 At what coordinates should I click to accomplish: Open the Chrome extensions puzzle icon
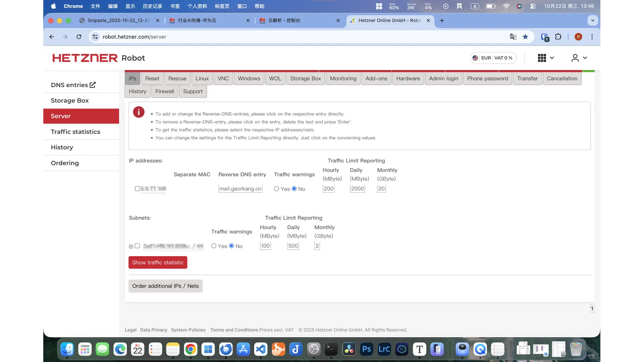click(558, 37)
